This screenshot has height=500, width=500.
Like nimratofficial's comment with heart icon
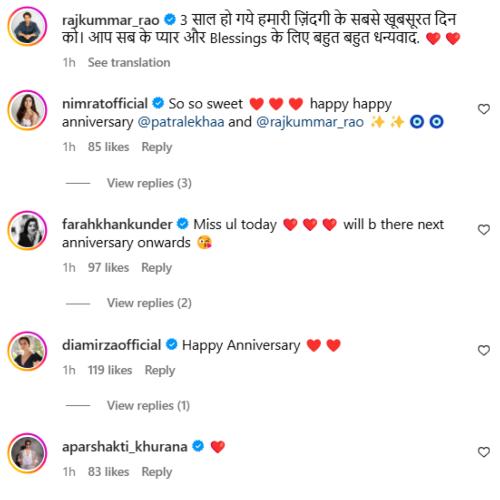click(x=484, y=109)
